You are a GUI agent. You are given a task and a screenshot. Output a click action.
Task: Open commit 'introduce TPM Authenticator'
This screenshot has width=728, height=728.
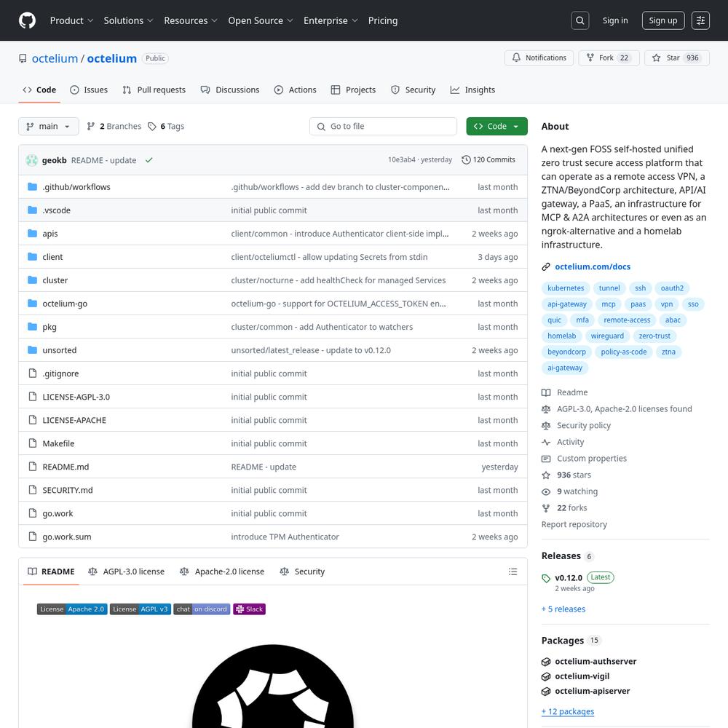tap(285, 537)
